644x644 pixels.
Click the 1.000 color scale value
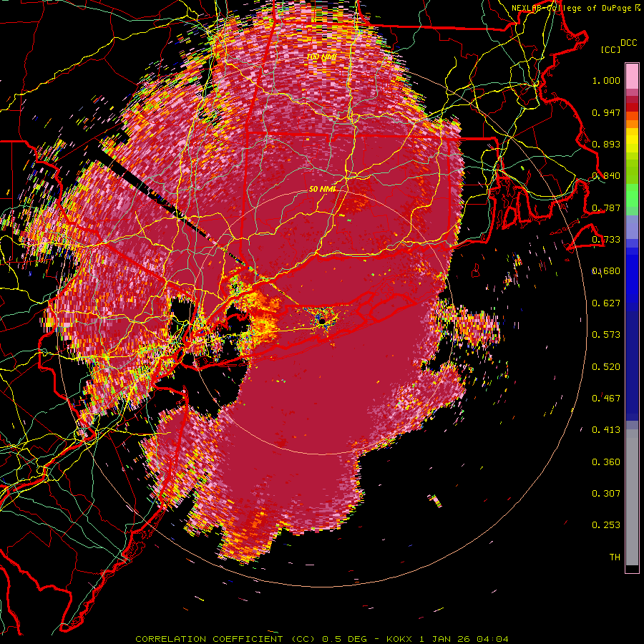[x=606, y=80]
